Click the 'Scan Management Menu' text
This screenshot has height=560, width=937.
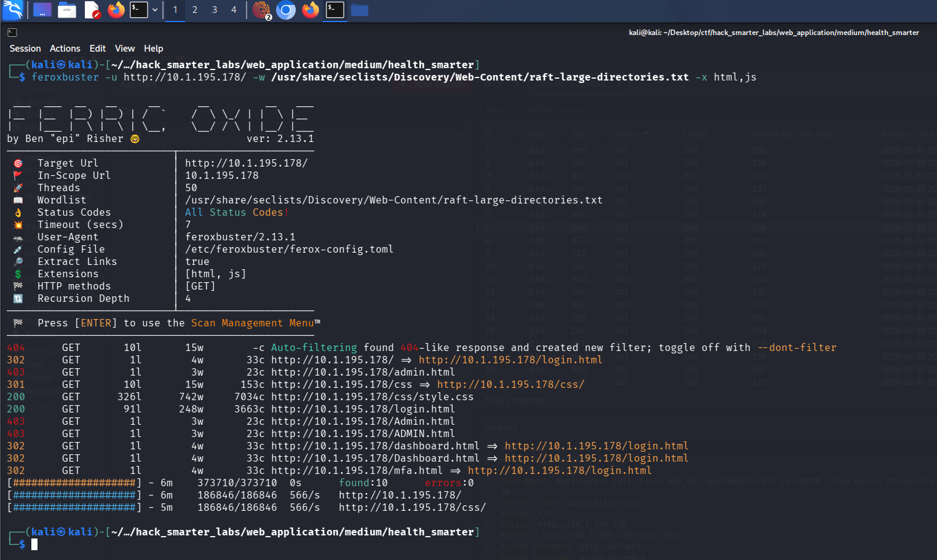253,323
